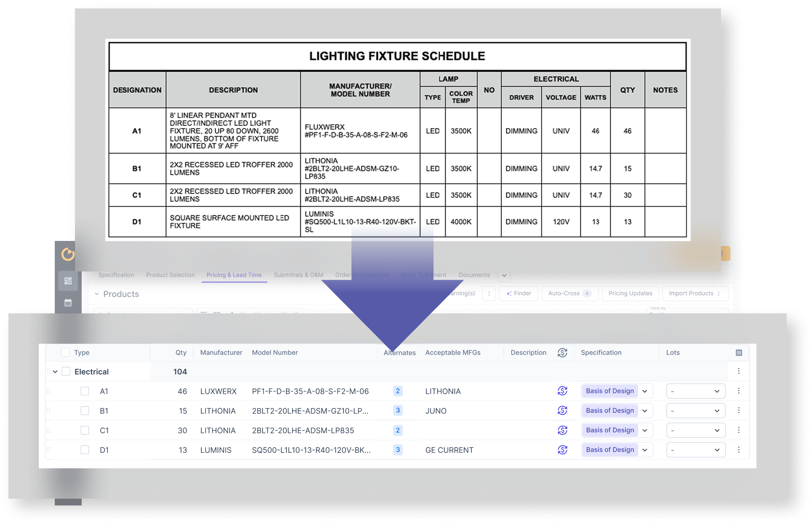Click the sync icon in A1 row
Viewport: 812px width, 524px height.
coord(562,391)
